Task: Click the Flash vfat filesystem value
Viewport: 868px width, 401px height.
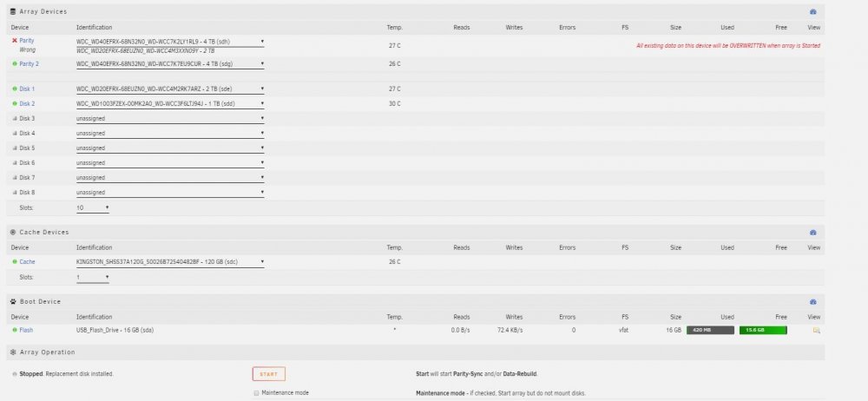Action: 623,330
